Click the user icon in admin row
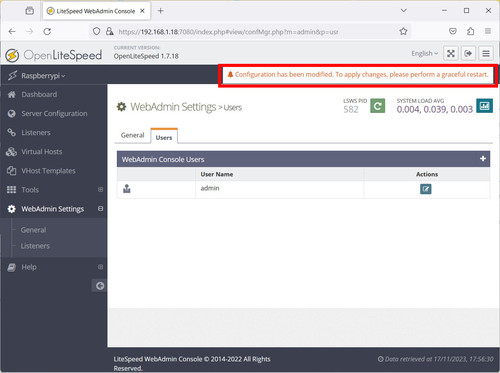Viewport: 500px width, 373px height. point(127,189)
